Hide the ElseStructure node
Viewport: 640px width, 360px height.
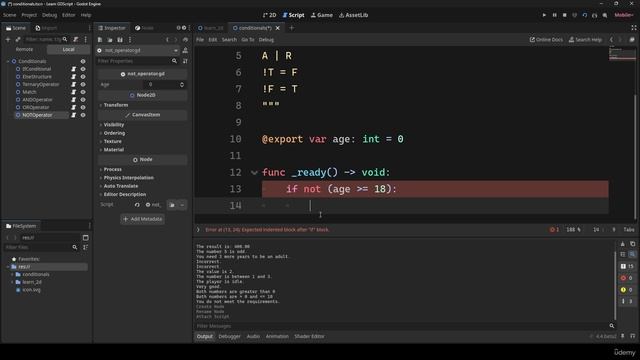coord(83,77)
